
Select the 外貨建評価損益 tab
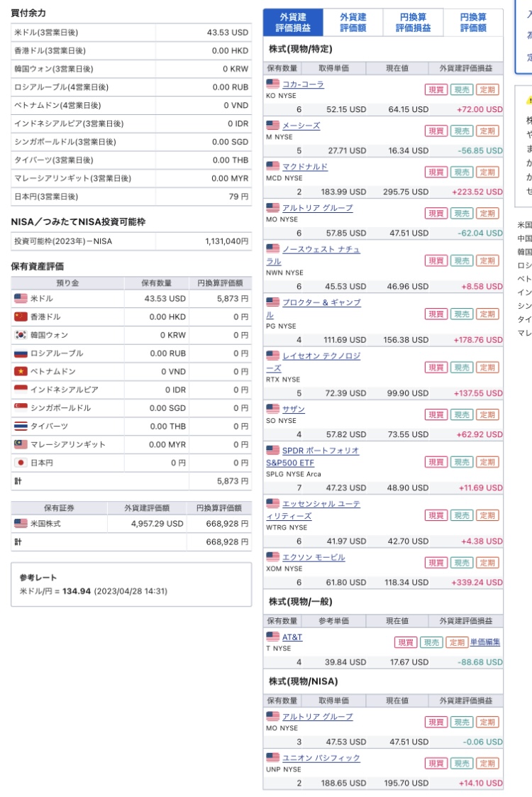point(293,23)
